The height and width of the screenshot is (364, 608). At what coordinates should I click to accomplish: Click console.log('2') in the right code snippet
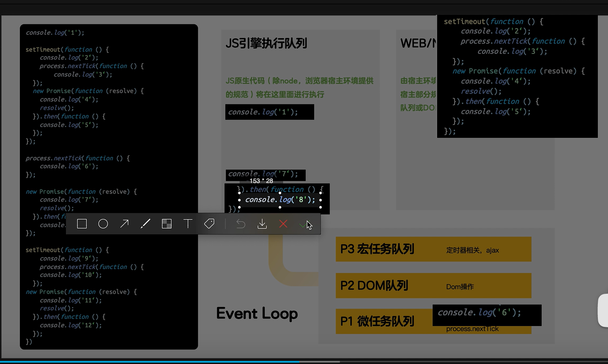[x=496, y=31]
